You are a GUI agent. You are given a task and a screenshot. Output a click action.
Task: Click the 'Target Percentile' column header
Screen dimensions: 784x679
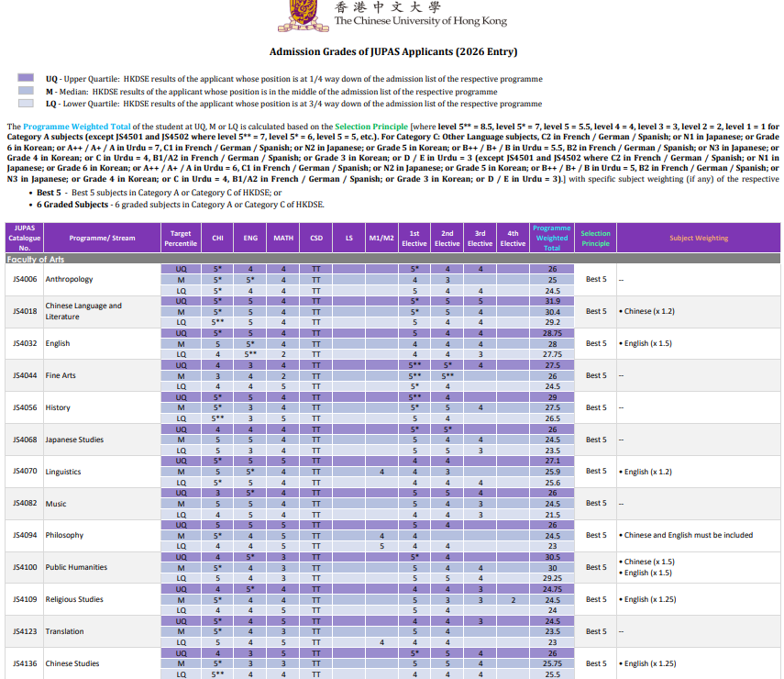click(x=181, y=238)
